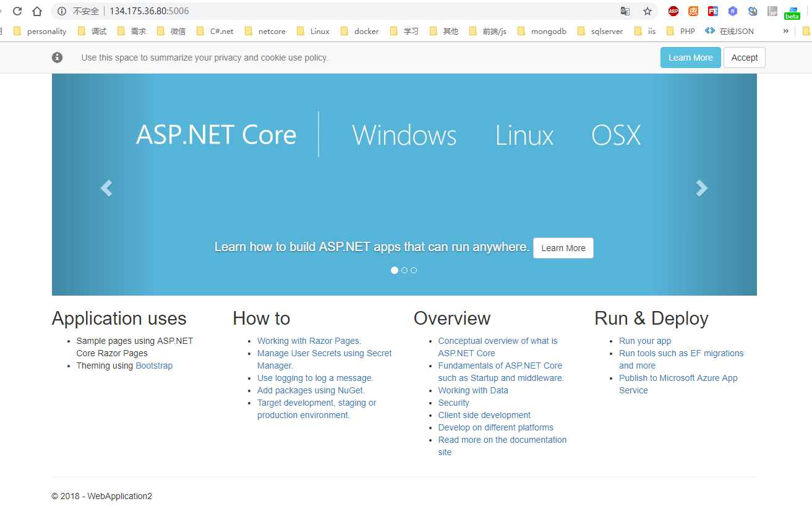Open the gray RP extension icon
The image size is (812, 509).
click(772, 11)
